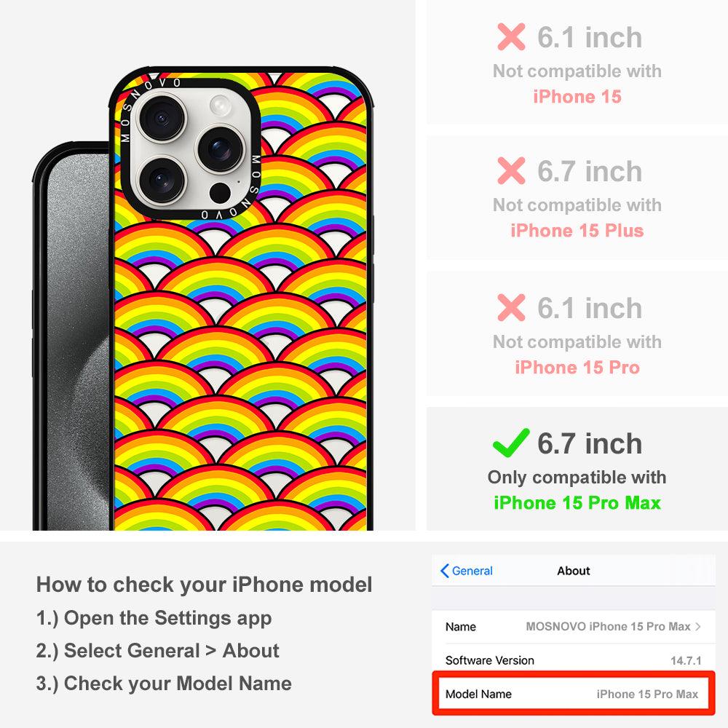Click the bottom-left camera lens
The width and height of the screenshot is (728, 728).
[x=162, y=180]
